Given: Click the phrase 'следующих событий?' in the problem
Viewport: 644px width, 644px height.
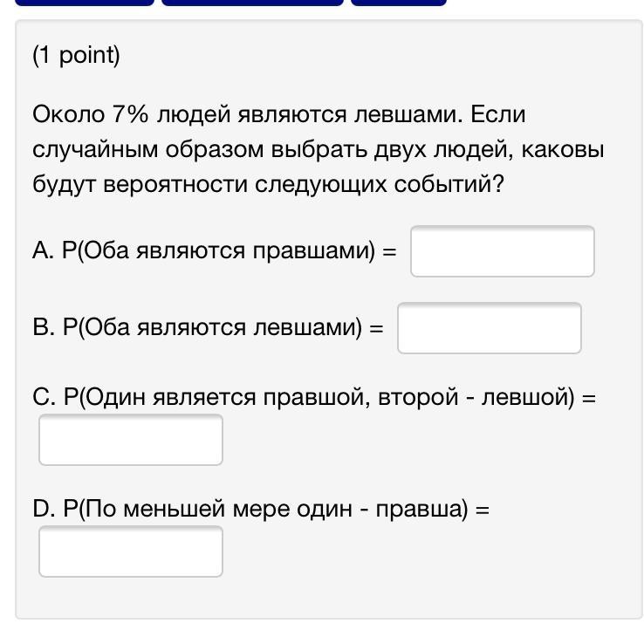Looking at the screenshot, I should tap(379, 185).
